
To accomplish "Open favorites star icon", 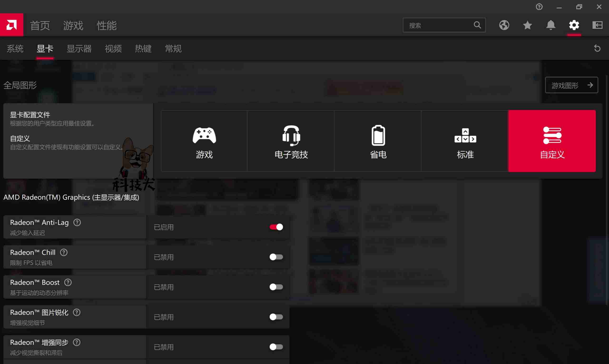I will click(527, 25).
